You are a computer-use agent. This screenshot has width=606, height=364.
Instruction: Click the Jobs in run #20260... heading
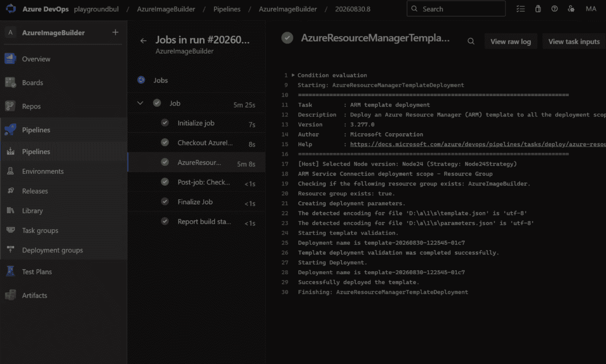click(x=203, y=40)
